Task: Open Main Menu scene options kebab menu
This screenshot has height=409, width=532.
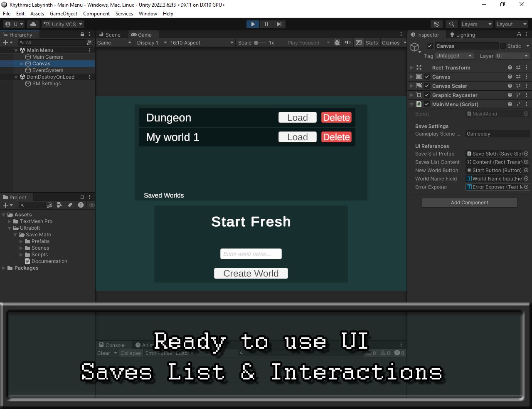Action: pos(90,50)
